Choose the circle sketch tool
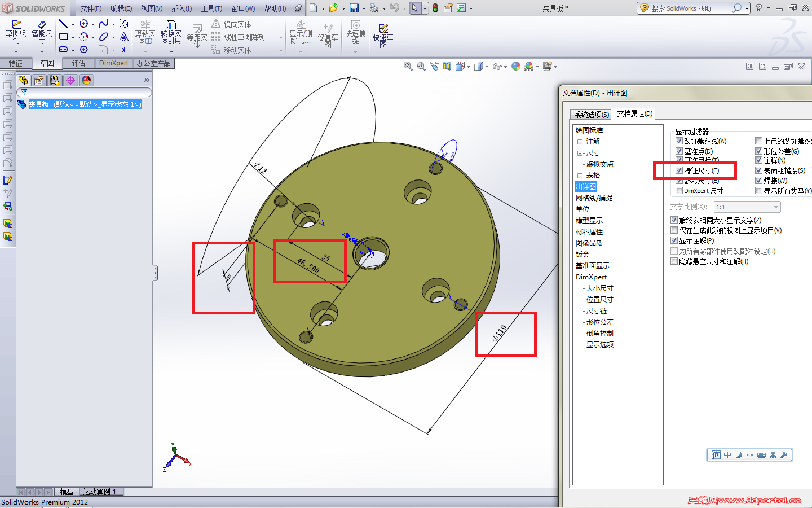Viewport: 812px width, 508px height. coord(84,24)
